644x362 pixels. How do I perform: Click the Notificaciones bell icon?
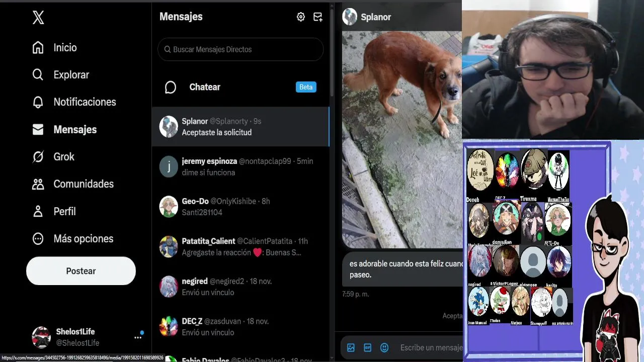[x=38, y=102]
